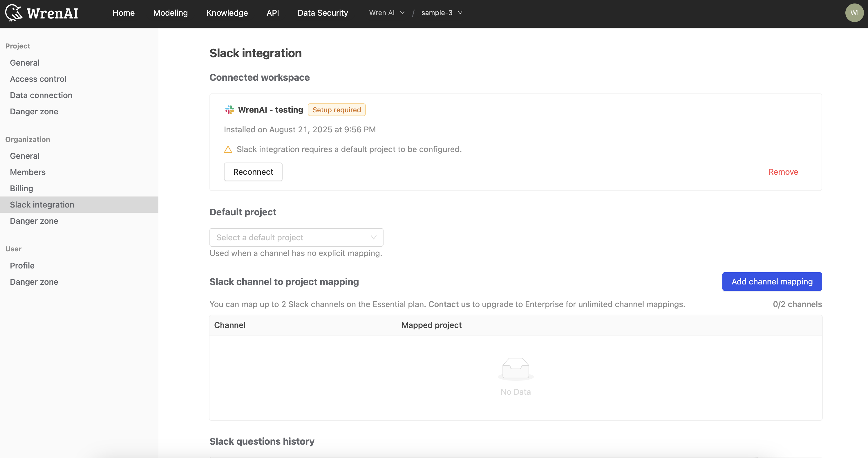Go to the Home tab
This screenshot has height=458, width=868.
point(123,13)
